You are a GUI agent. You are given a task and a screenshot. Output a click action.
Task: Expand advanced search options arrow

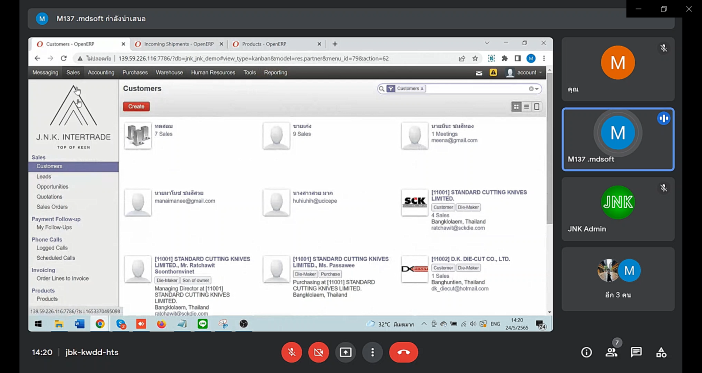[536, 89]
